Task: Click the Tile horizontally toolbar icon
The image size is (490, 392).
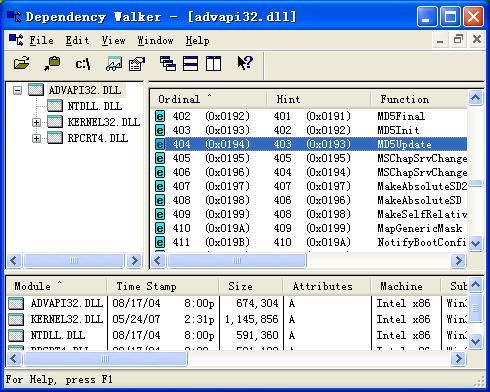Action: 190,63
